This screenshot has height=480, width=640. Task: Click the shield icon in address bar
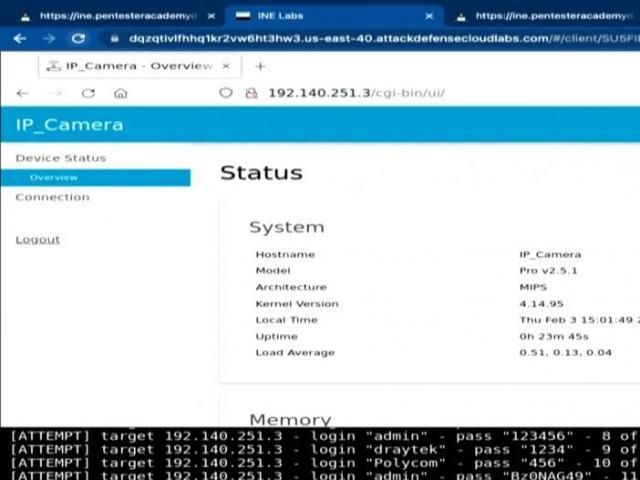pyautogui.click(x=226, y=93)
